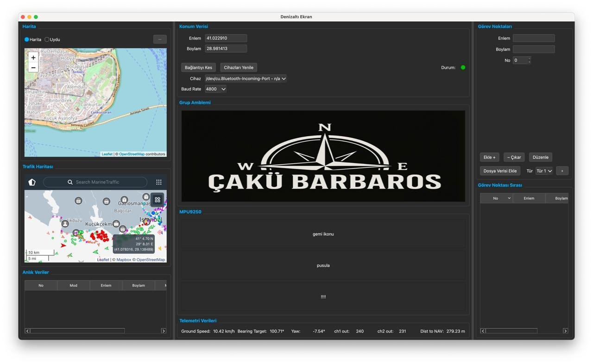
Task: Click the Anlık Veriler horizontal scrollbar
Action: [77, 331]
